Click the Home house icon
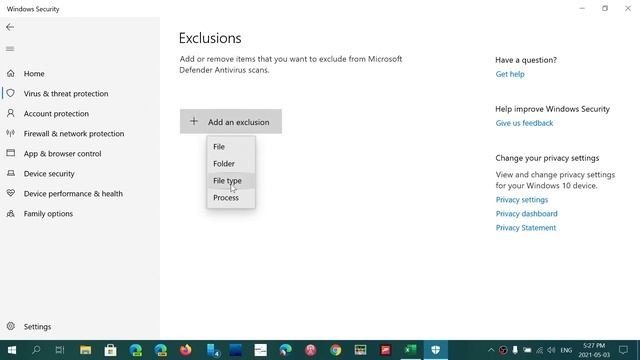The height and width of the screenshot is (360, 640). pyautogui.click(x=11, y=73)
